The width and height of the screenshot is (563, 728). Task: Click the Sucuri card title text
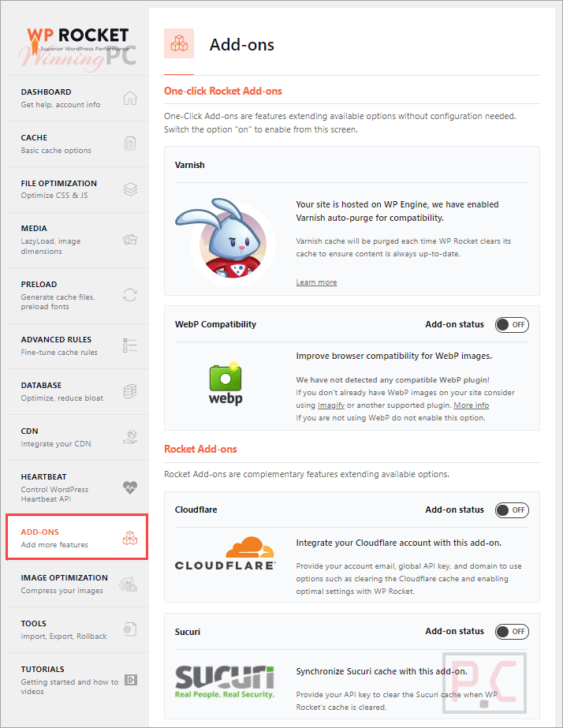[x=188, y=632]
